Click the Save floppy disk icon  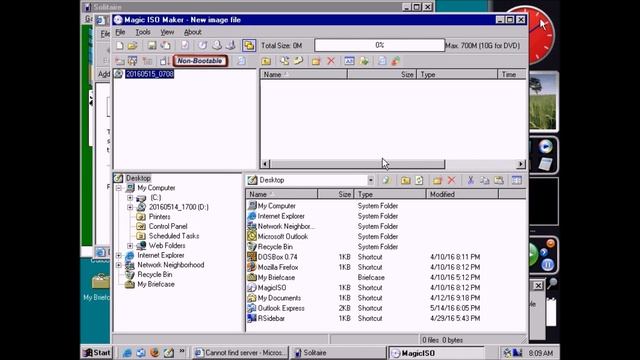coord(152,45)
